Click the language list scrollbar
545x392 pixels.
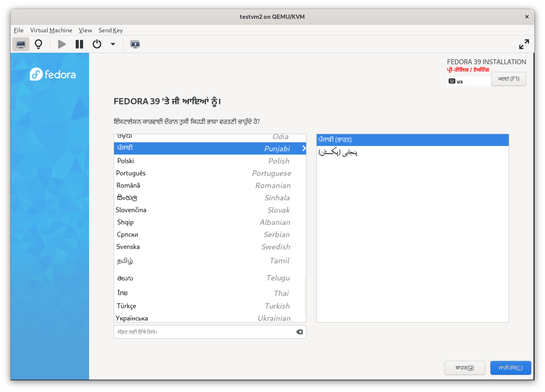305,296
